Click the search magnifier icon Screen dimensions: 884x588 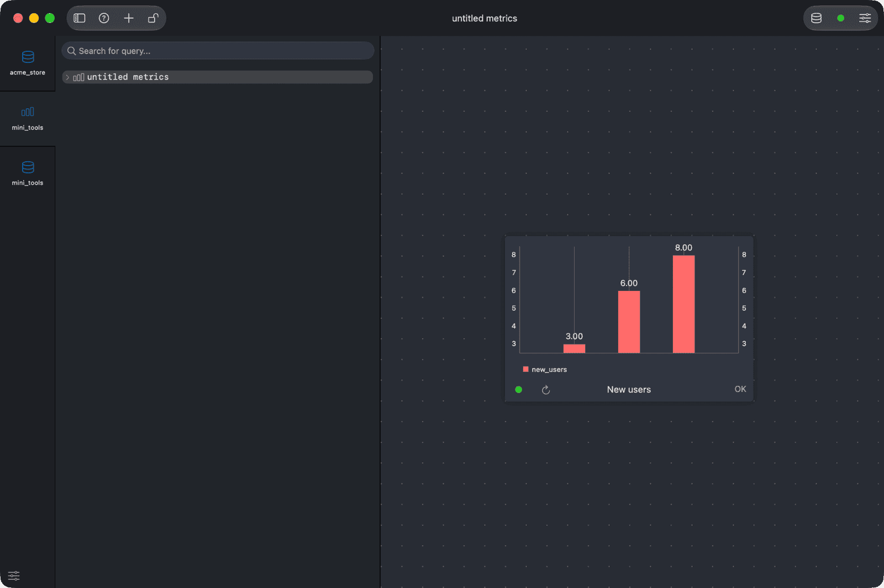point(72,51)
